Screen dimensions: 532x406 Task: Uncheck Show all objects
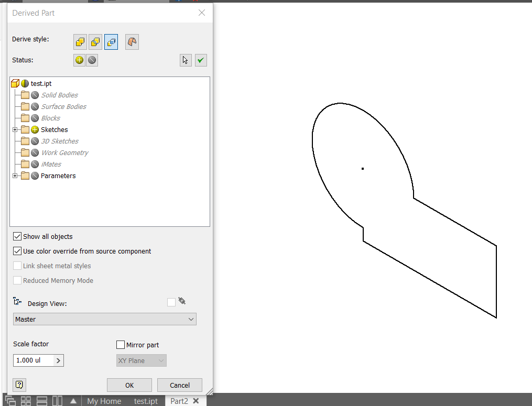17,236
